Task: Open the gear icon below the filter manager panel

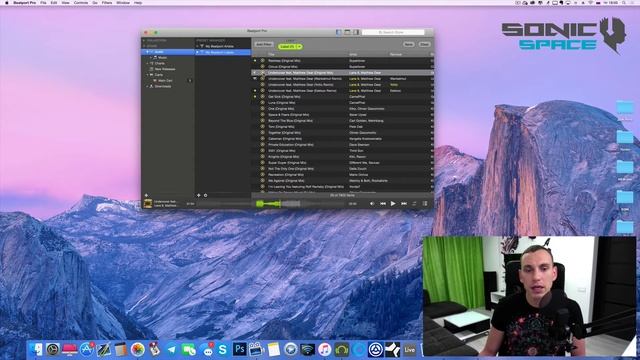Action: pyautogui.click(x=205, y=196)
